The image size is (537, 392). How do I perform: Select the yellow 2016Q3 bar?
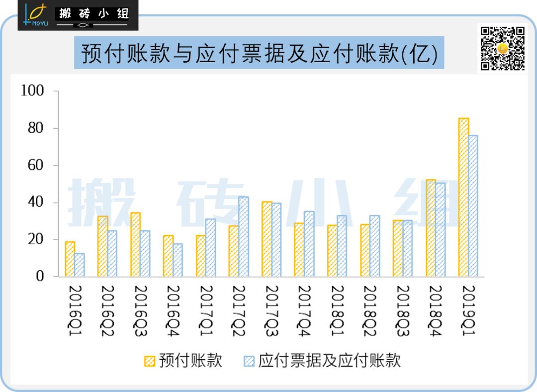click(136, 244)
